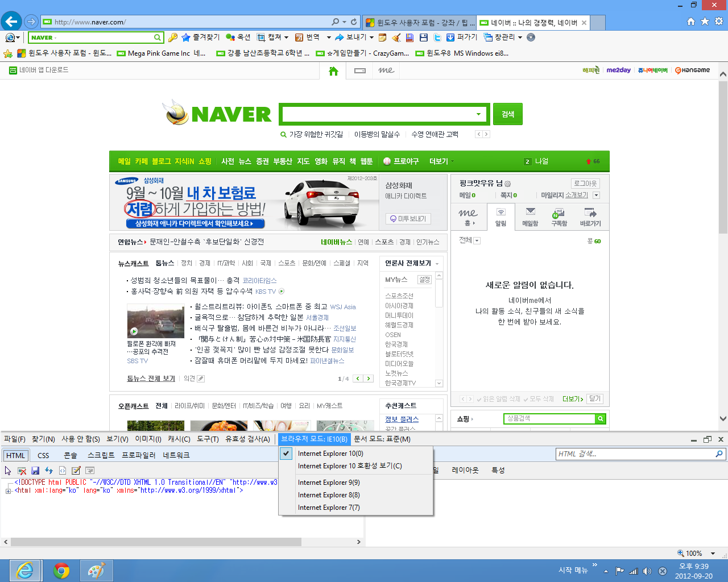Image resolution: width=728 pixels, height=582 pixels.
Task: Select Internet Explorer 9(9) browser mode
Action: [x=356, y=483]
